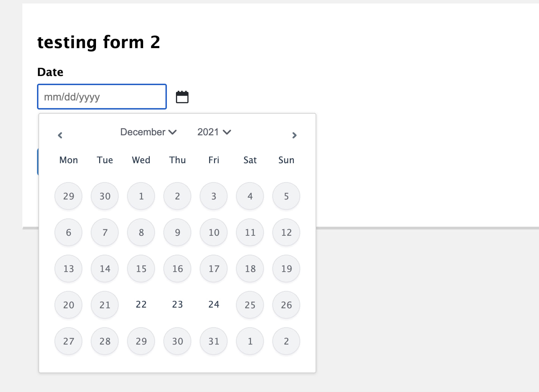The width and height of the screenshot is (539, 392).
Task: Choose day 19 under Sunday
Action: click(286, 269)
